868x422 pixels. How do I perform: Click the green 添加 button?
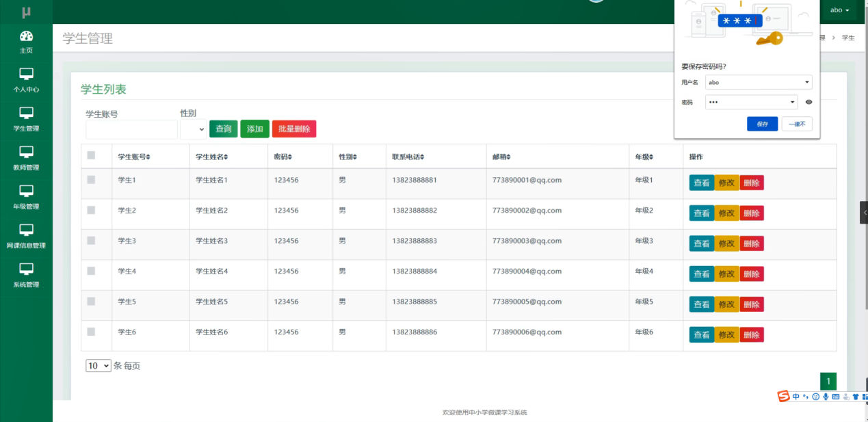click(x=254, y=129)
